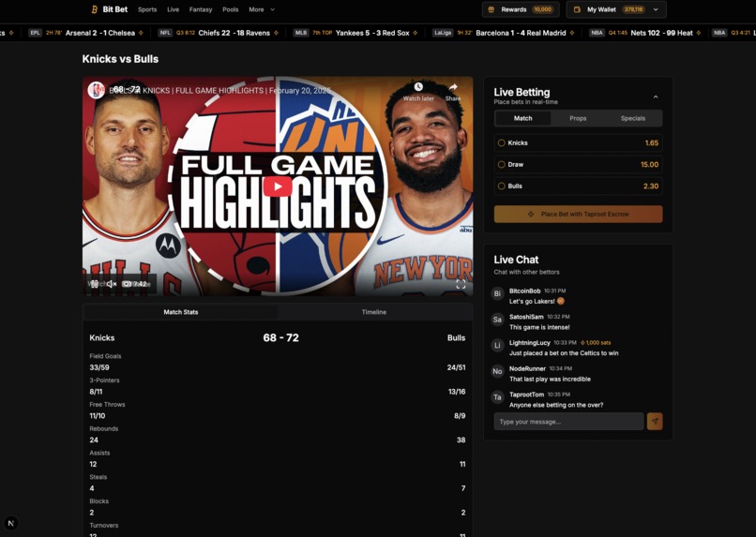Click the EPL league badge in ticker
Viewport: 756px width, 537px height.
(35, 33)
